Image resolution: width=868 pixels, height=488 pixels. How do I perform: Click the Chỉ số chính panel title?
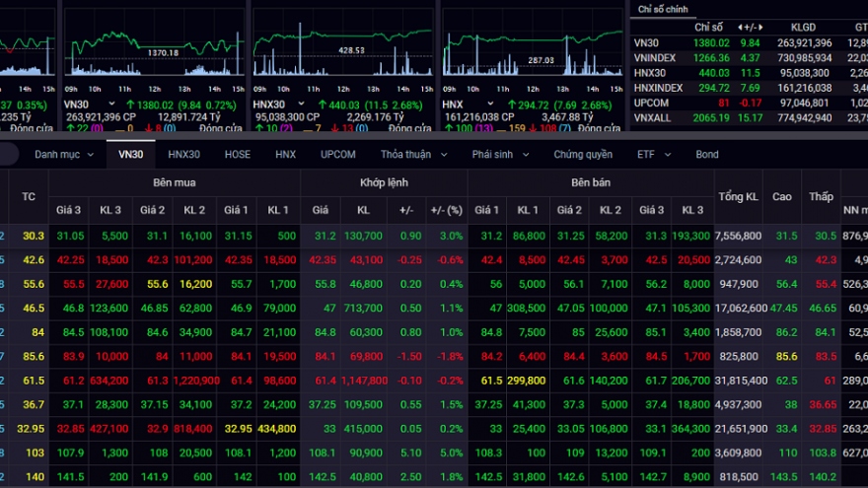[663, 10]
